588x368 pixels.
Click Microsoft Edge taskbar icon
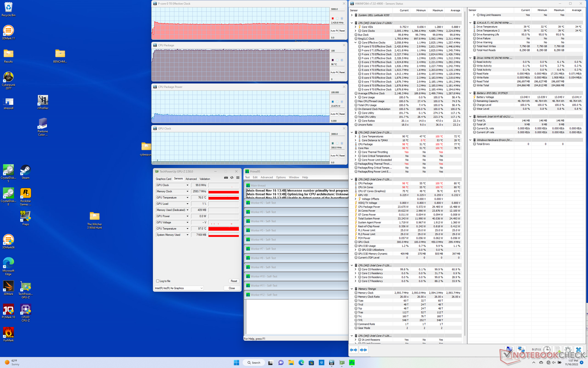301,362
